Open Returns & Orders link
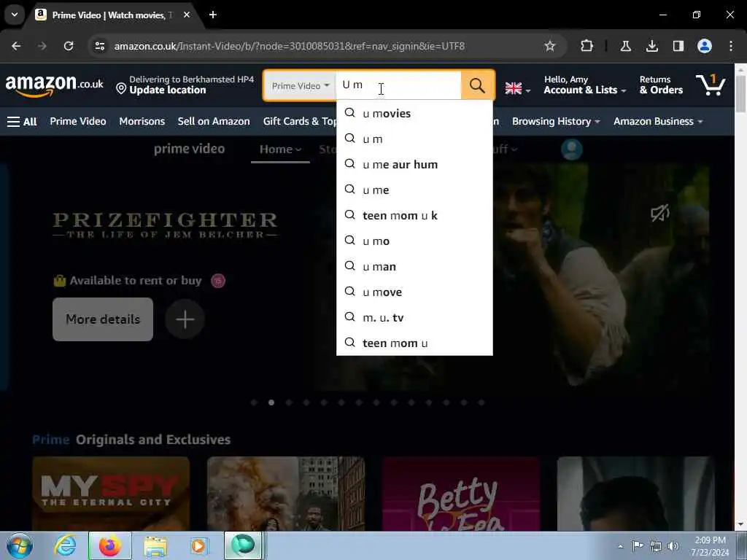This screenshot has height=560, width=747. point(661,85)
